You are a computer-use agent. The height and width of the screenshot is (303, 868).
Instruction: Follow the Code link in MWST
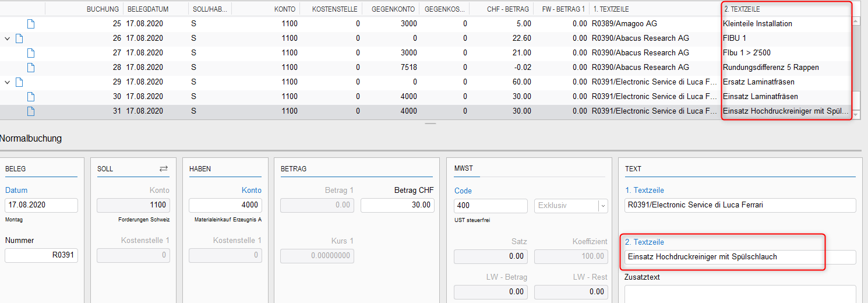463,191
